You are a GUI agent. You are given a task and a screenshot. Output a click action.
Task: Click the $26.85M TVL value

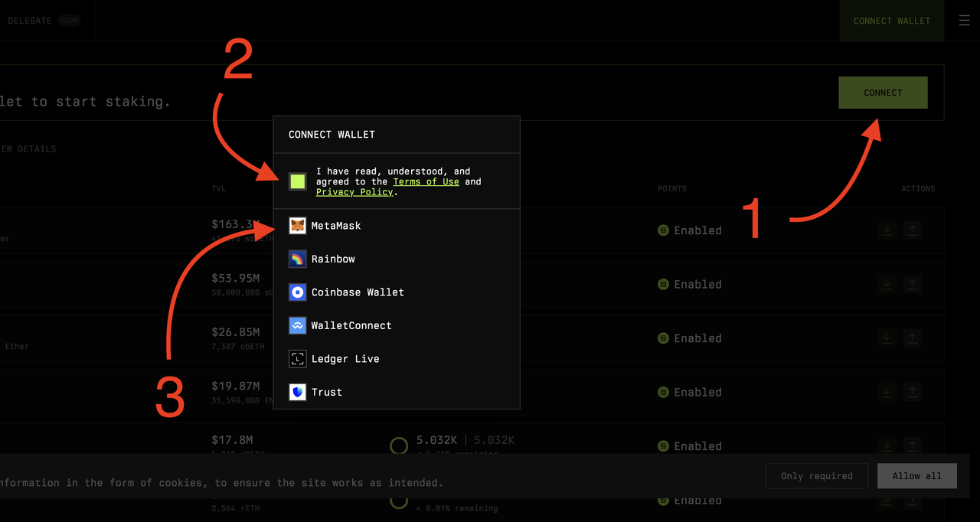point(236,332)
